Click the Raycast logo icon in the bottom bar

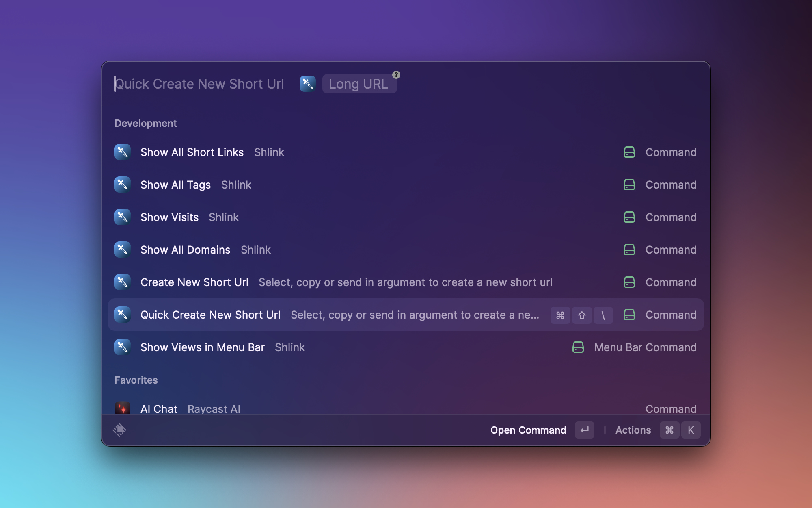click(119, 430)
